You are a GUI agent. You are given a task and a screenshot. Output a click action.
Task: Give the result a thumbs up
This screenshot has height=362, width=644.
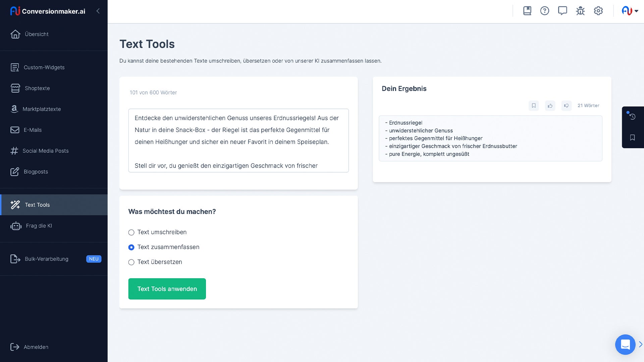(x=550, y=106)
